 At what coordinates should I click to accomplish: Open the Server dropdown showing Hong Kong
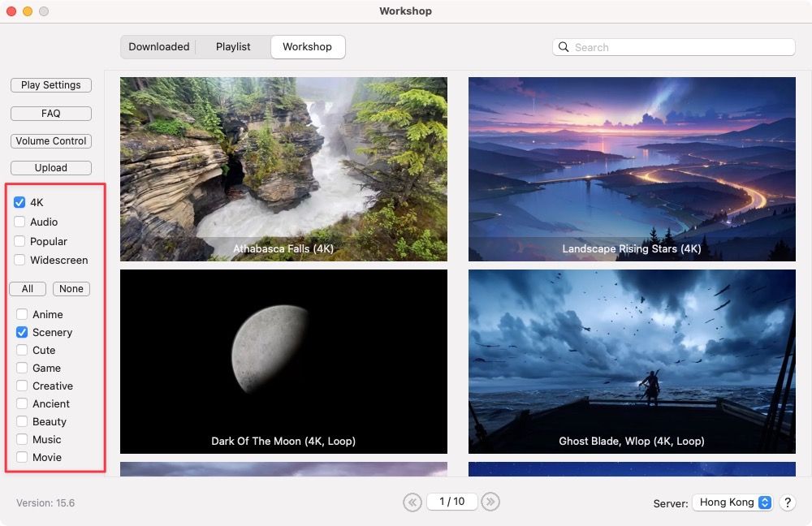[x=732, y=502]
